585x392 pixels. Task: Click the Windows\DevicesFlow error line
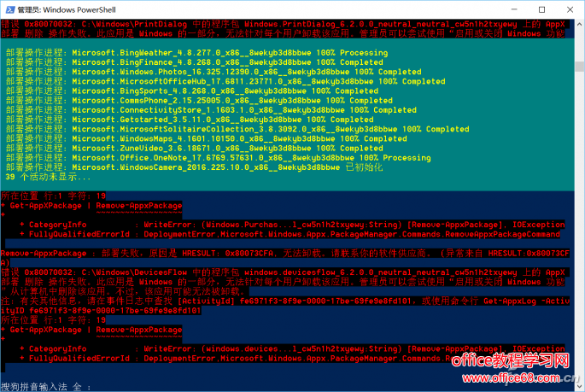[x=283, y=272]
